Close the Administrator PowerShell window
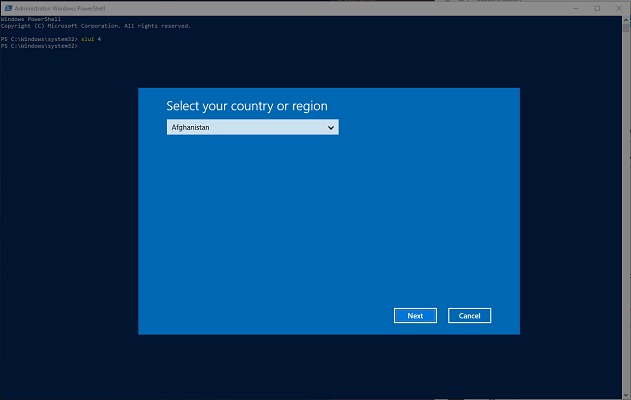The image size is (631, 400). [x=620, y=7]
